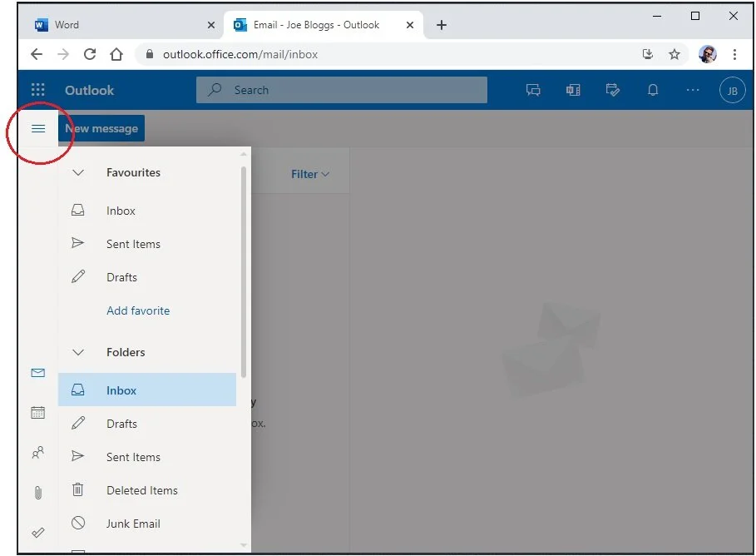Select Drafts under Favourites
The height and width of the screenshot is (556, 756).
pyautogui.click(x=147, y=277)
